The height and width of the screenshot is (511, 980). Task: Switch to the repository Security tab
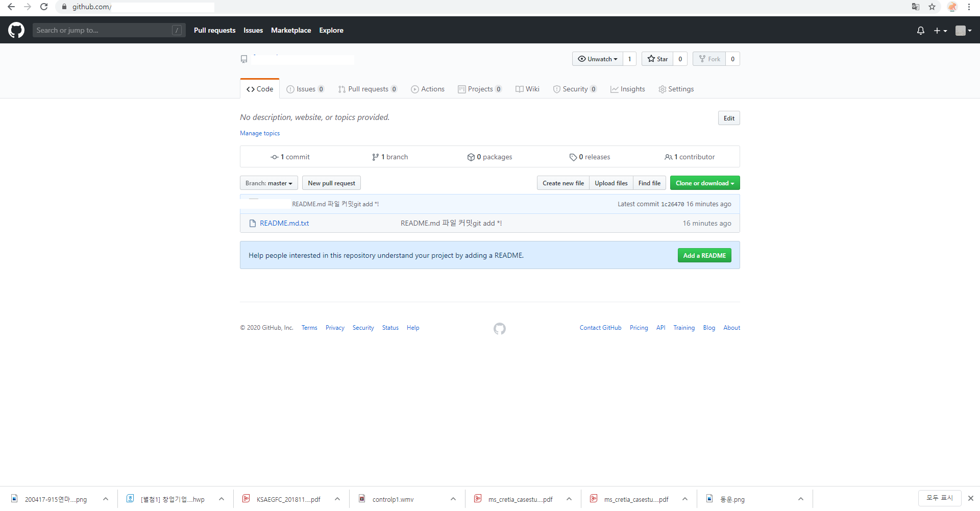tap(575, 89)
